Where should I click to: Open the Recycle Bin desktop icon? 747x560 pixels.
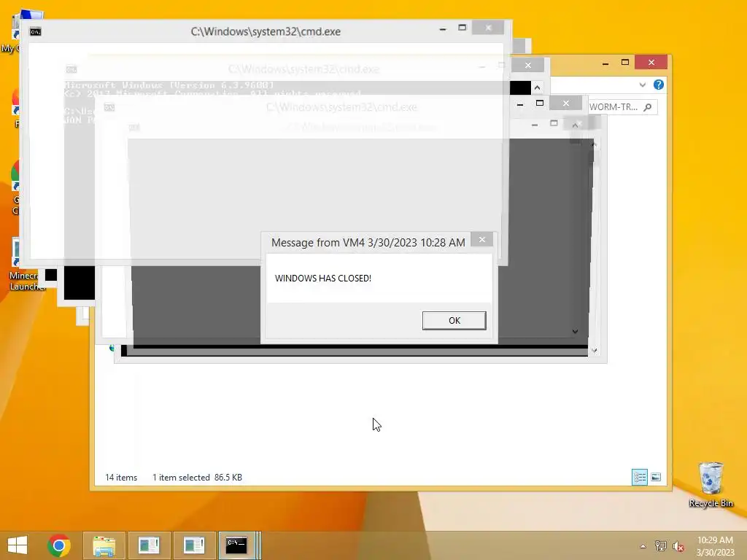711,485
